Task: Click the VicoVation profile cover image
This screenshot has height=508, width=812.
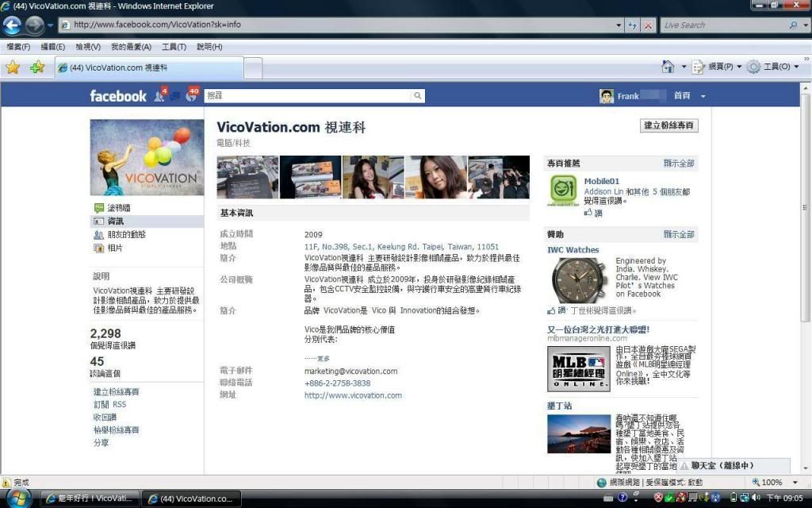Action: (x=147, y=157)
